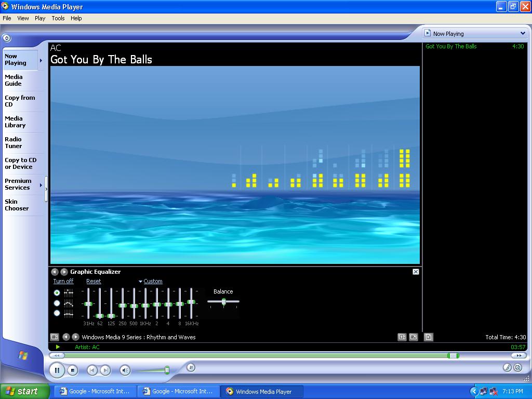Click the small play status arrow icon
Screen dimensions: 532x399
point(58,347)
